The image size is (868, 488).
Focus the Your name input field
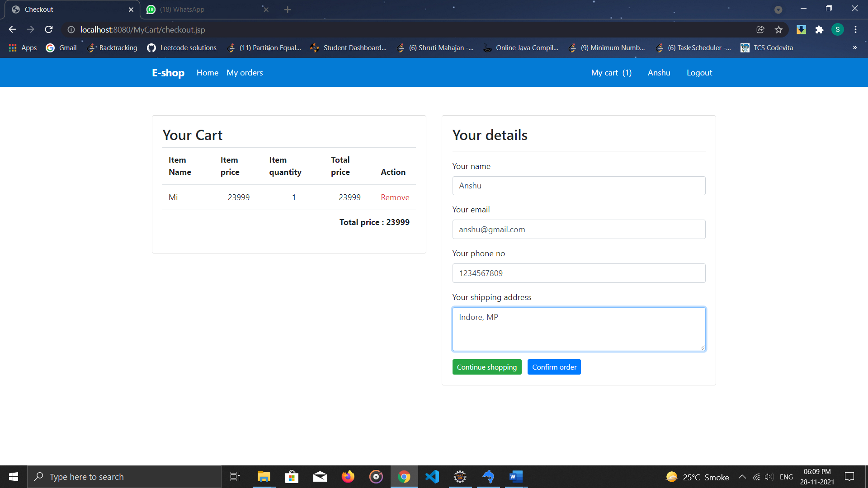[x=579, y=186]
